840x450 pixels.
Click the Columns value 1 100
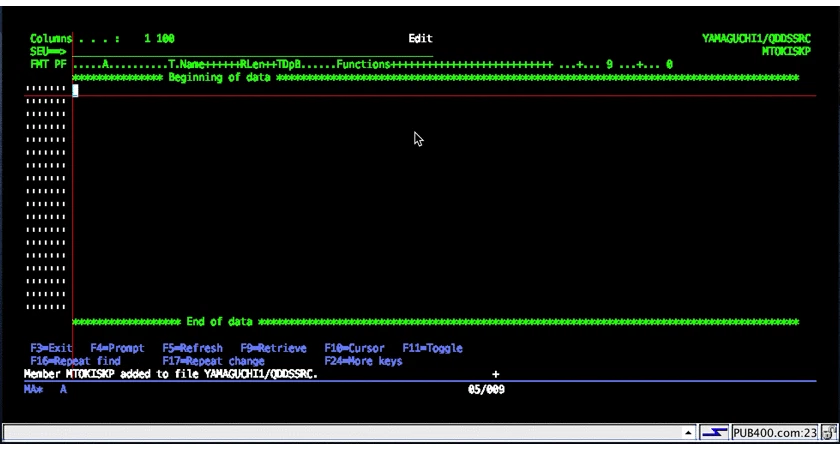tap(159, 39)
